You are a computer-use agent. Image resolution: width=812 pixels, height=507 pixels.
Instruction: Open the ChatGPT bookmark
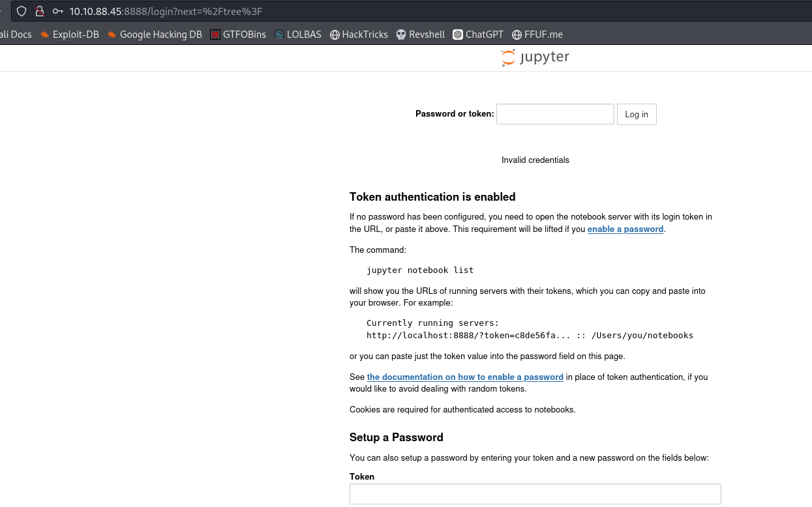pyautogui.click(x=478, y=35)
